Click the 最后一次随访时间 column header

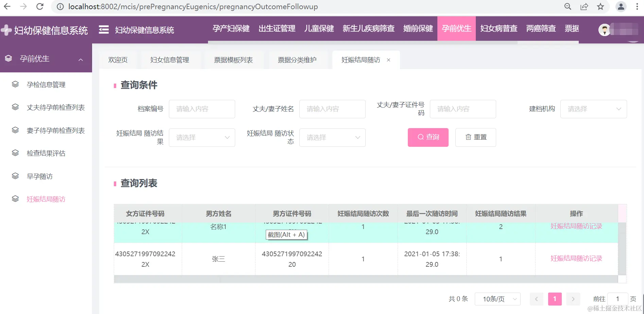coord(432,214)
